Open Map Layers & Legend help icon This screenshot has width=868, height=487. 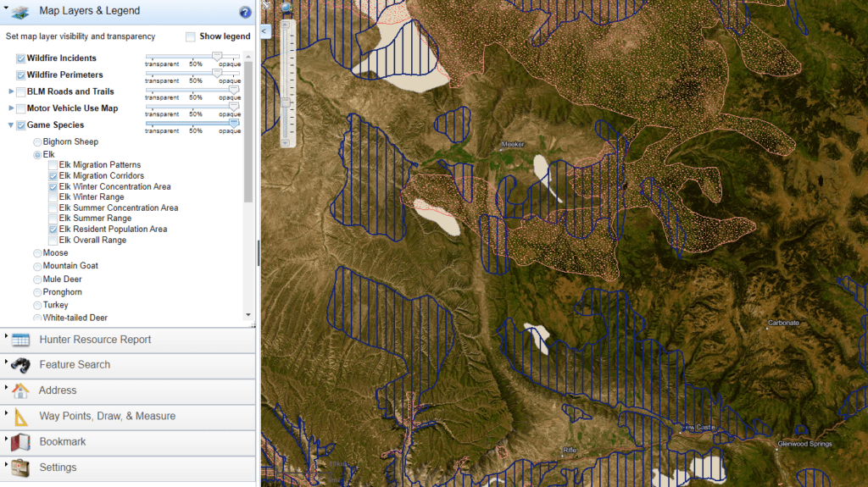(x=245, y=12)
